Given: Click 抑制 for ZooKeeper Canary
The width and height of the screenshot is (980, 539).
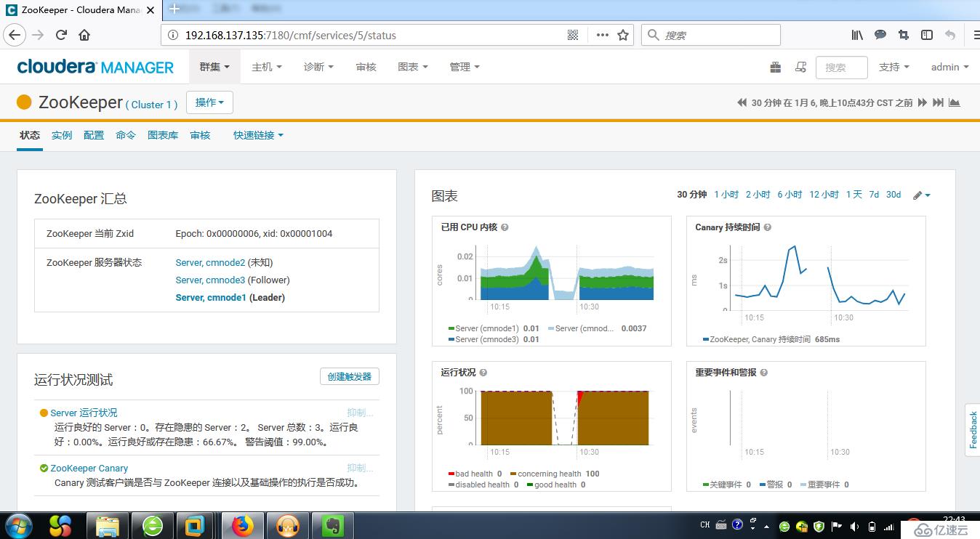Looking at the screenshot, I should [360, 469].
